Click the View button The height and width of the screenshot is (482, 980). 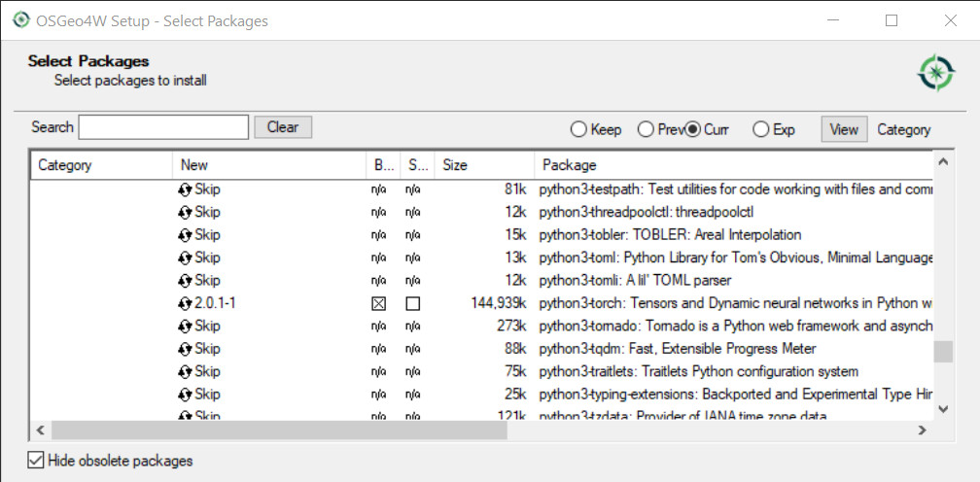pyautogui.click(x=844, y=130)
